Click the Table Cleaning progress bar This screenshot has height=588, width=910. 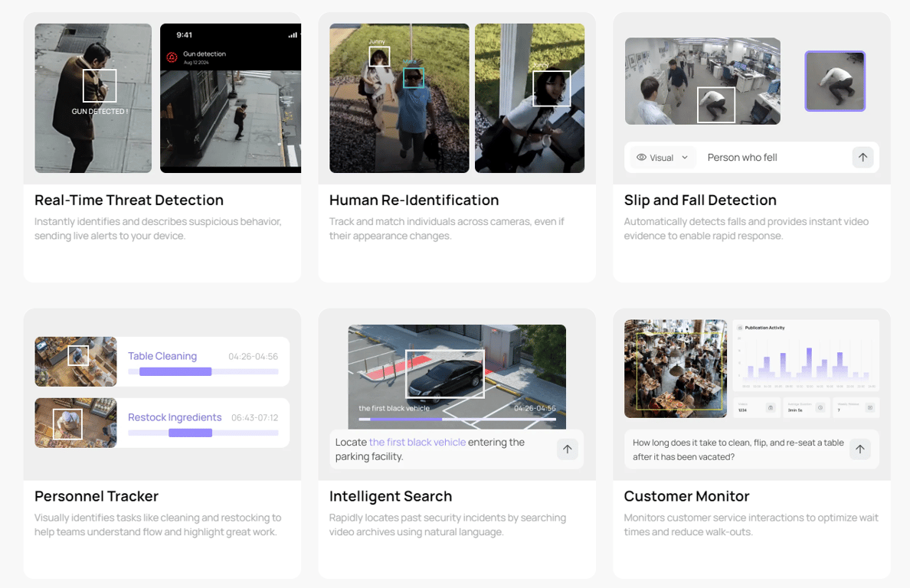point(203,371)
